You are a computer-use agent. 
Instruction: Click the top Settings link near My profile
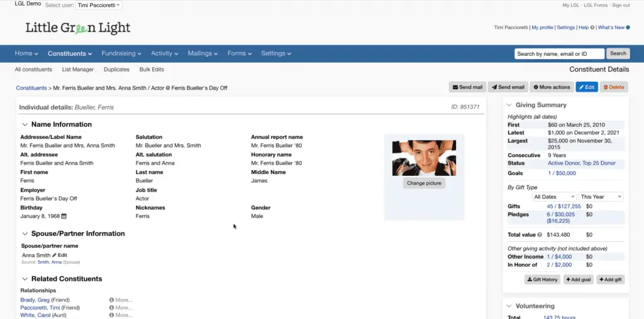(565, 28)
